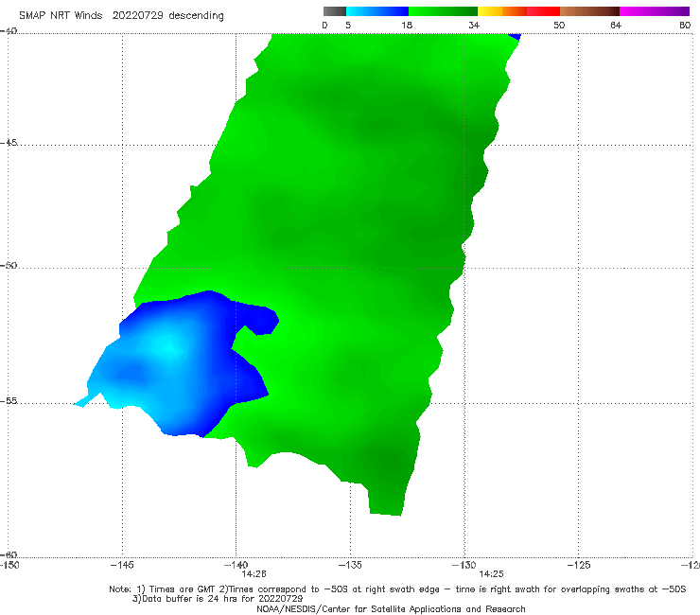Click the dark green patch near the swath's bottom
This screenshot has width=700, height=615.
click(388, 460)
